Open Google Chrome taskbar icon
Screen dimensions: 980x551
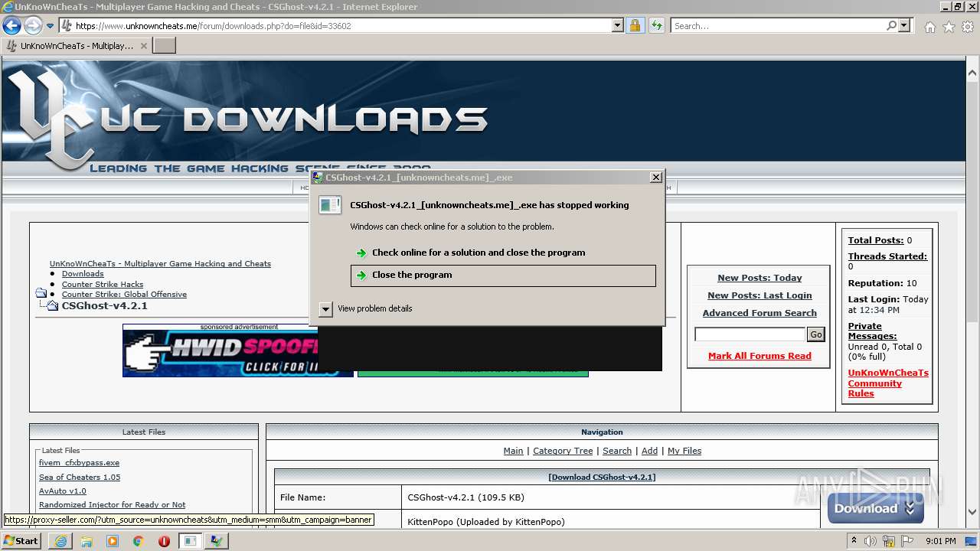point(139,541)
